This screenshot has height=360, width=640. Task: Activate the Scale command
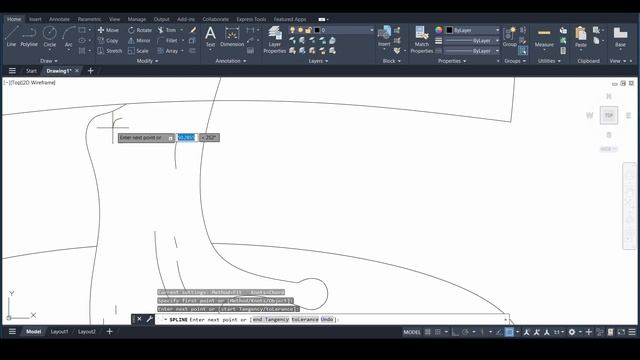[138, 51]
